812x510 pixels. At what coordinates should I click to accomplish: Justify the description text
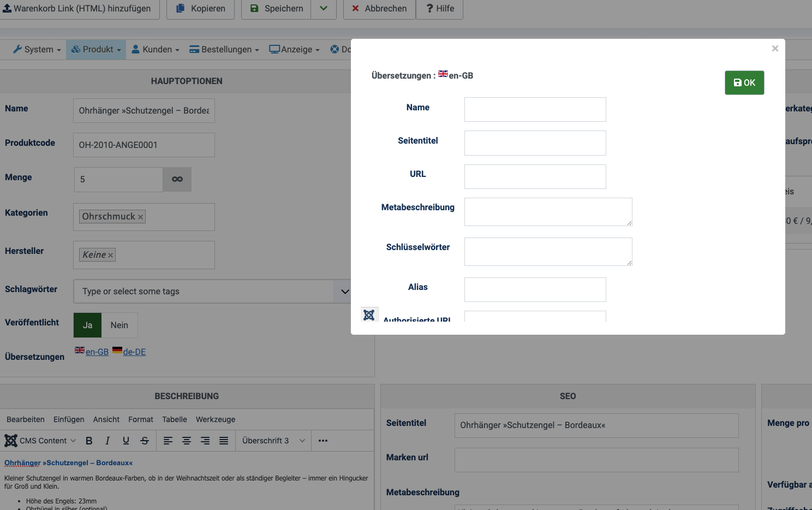point(224,441)
